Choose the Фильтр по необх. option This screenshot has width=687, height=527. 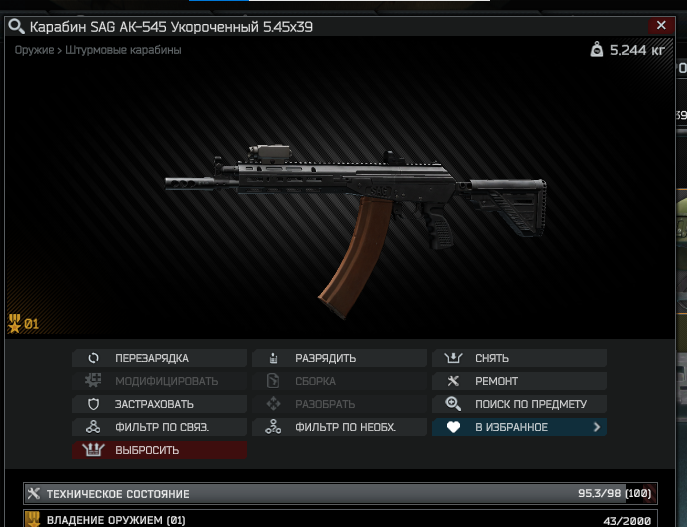(339, 427)
